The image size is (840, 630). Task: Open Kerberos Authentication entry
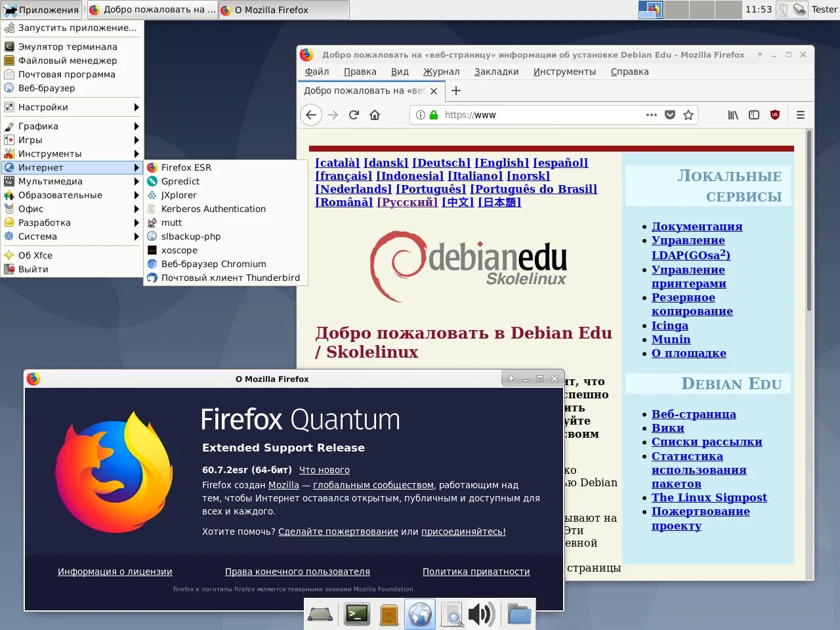226,209
